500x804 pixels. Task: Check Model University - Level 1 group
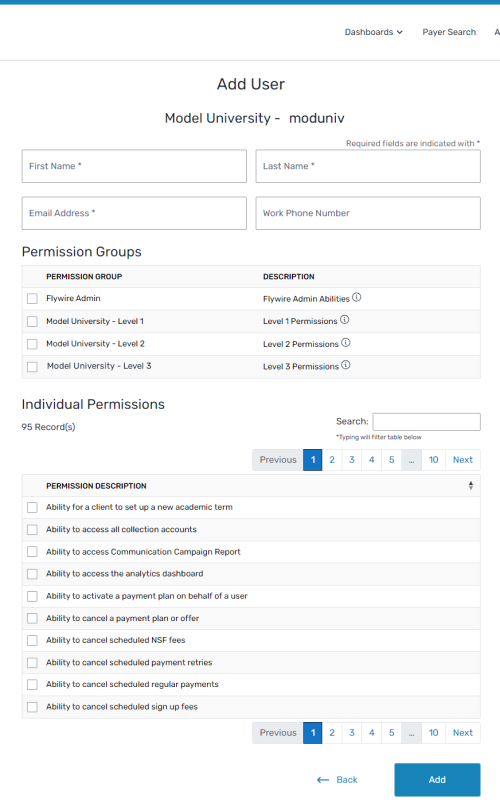(32, 321)
